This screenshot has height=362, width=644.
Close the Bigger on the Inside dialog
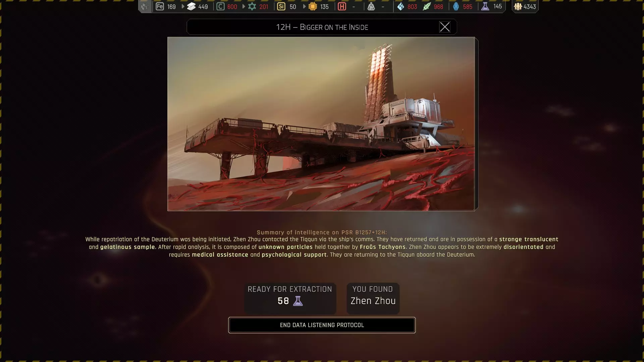[445, 27]
